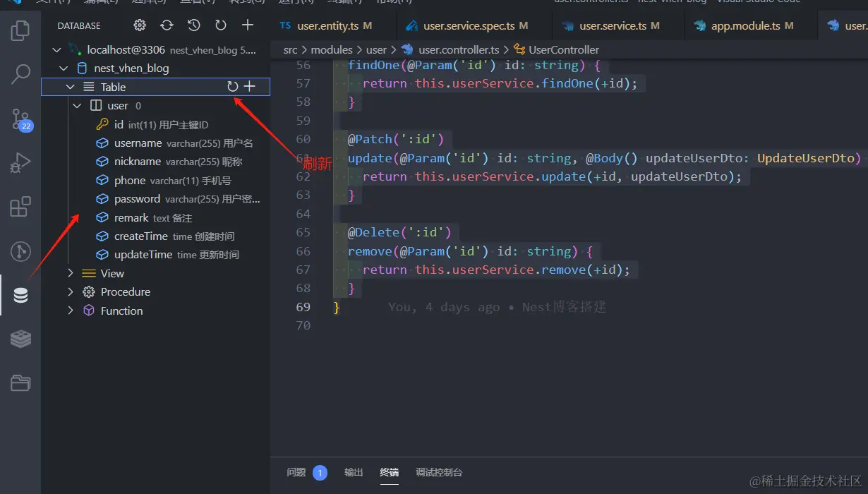Collapse the localhost@3306 connection node

coord(57,50)
